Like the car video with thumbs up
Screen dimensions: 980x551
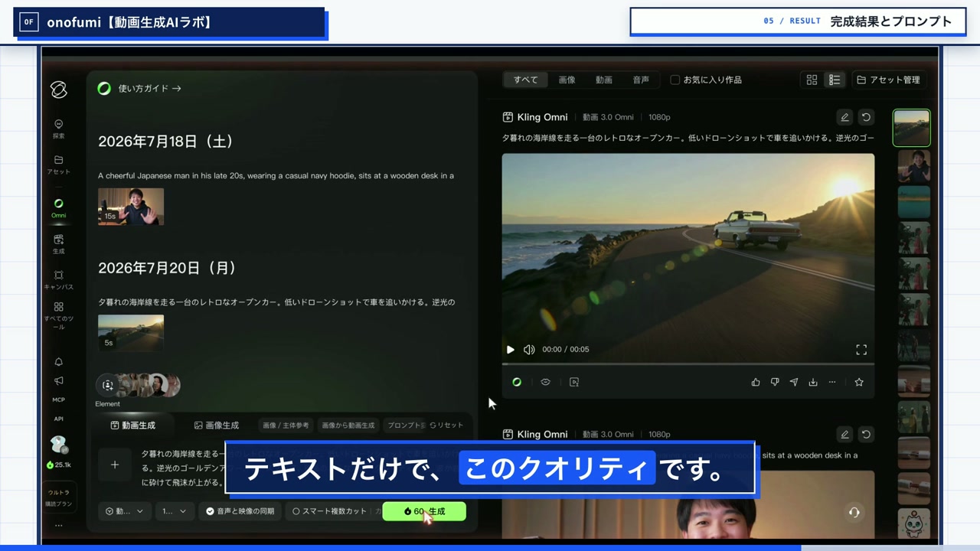(x=756, y=382)
